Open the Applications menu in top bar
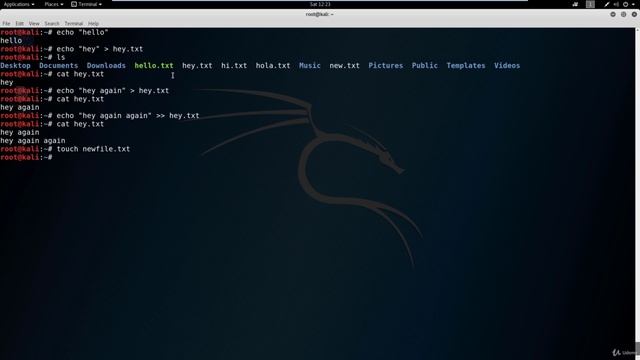Viewport: 640px width, 360px height. click(19, 4)
